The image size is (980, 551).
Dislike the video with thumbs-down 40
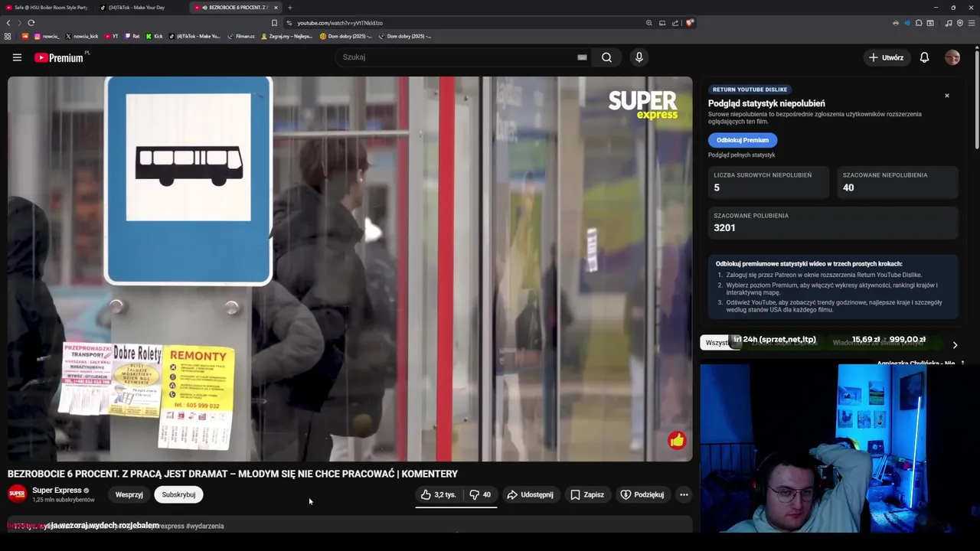pos(480,494)
